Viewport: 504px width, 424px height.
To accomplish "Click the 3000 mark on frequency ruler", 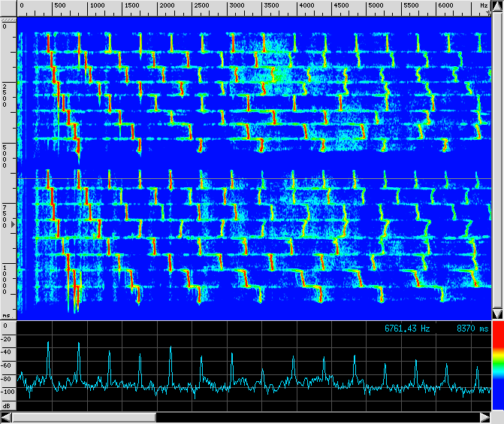I will (x=237, y=5).
